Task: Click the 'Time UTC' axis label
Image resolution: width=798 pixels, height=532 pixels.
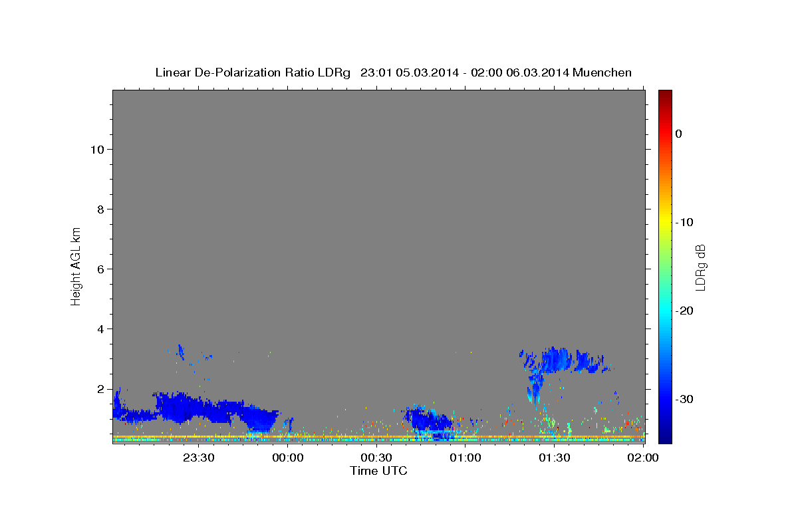Action: (x=378, y=471)
